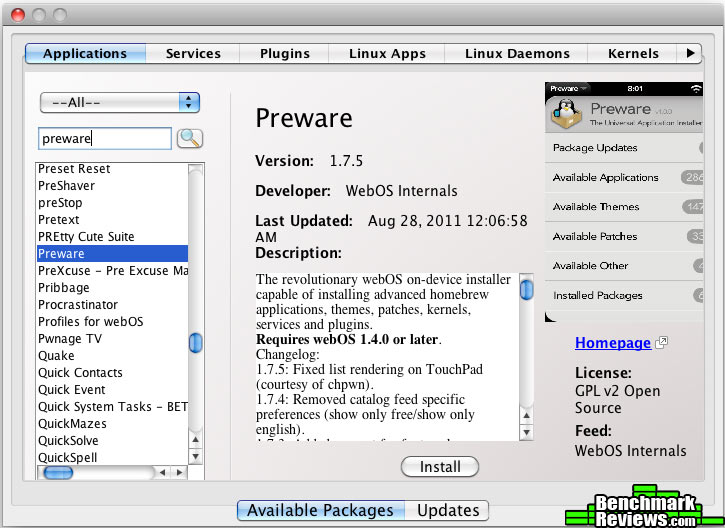Switch to the Applications tab
Screen dimensions: 725x528
(x=86, y=53)
